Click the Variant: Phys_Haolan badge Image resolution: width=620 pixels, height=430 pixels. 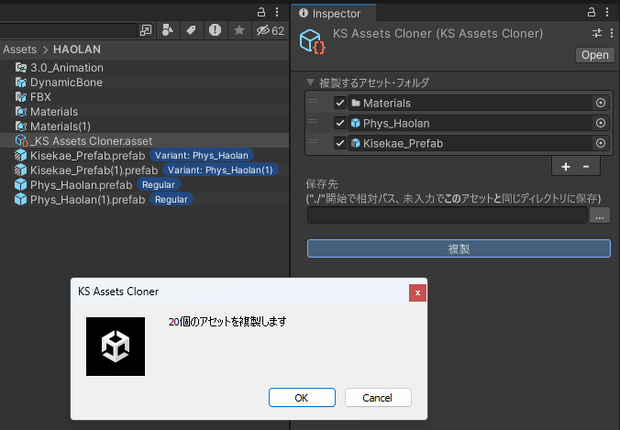(x=202, y=155)
